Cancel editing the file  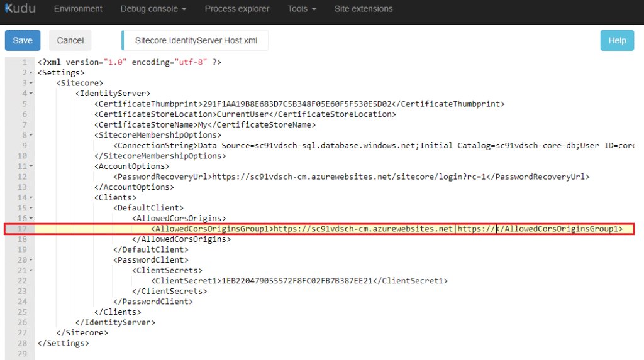70,40
